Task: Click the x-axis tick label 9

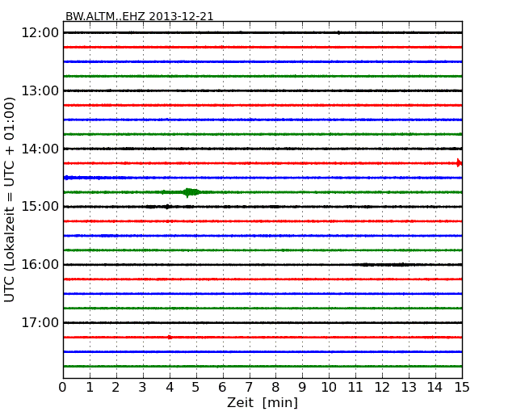Action: 302,388
